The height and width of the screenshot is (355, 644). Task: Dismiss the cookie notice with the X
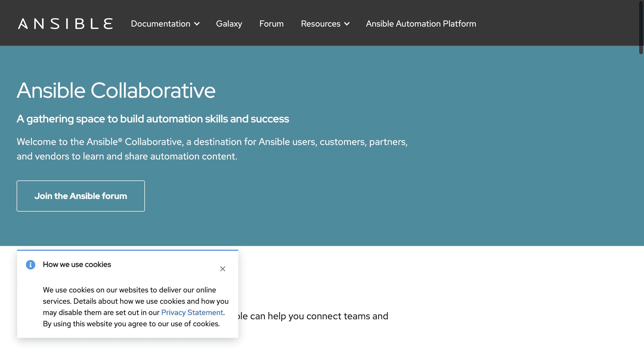click(222, 269)
